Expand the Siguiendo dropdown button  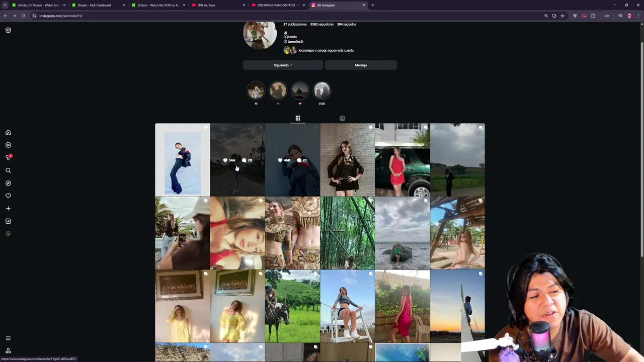pyautogui.click(x=283, y=65)
